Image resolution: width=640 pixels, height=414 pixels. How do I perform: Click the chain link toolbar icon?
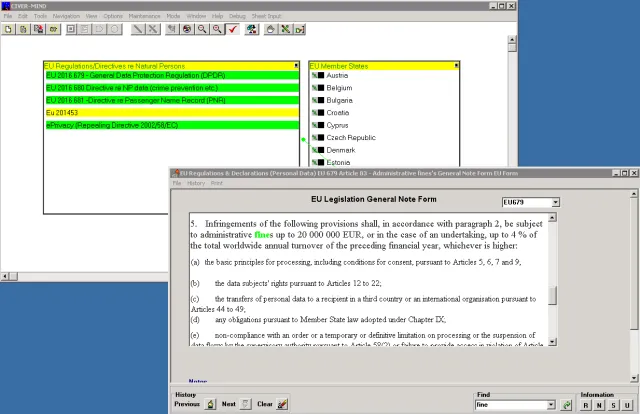click(x=53, y=29)
